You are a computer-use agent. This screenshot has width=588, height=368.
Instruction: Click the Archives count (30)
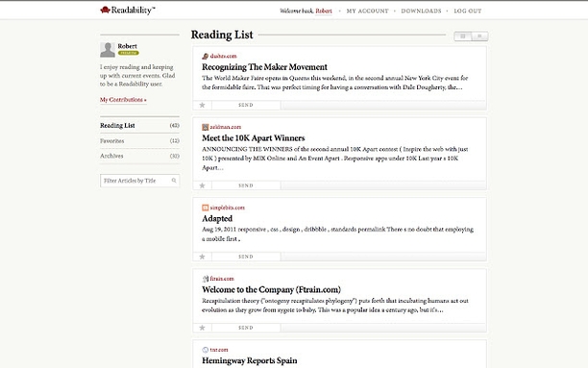(174, 156)
